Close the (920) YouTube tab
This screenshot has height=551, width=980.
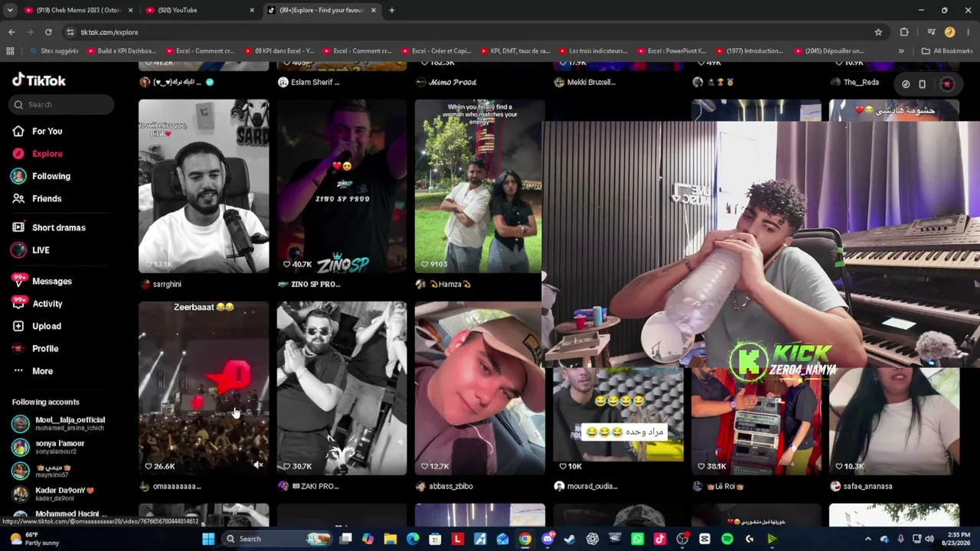[252, 10]
